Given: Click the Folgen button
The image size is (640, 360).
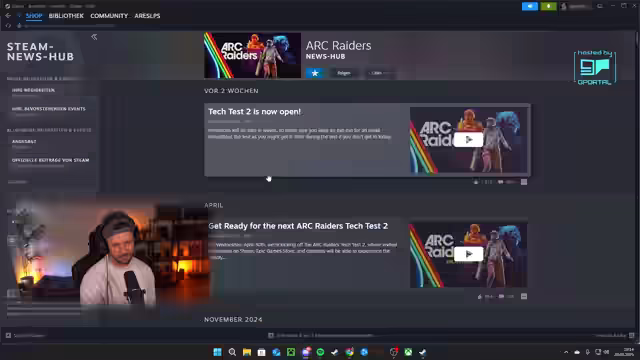Looking at the screenshot, I should pyautogui.click(x=344, y=73).
